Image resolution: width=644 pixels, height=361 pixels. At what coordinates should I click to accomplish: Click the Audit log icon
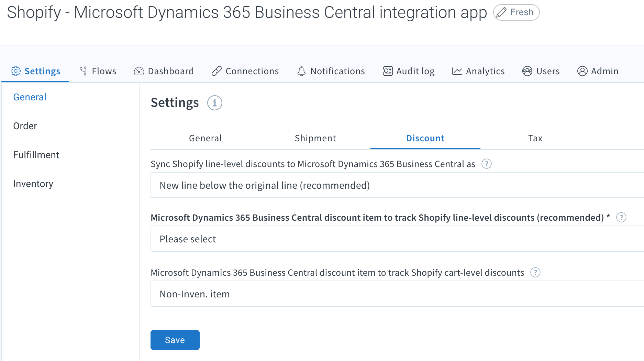pos(388,71)
